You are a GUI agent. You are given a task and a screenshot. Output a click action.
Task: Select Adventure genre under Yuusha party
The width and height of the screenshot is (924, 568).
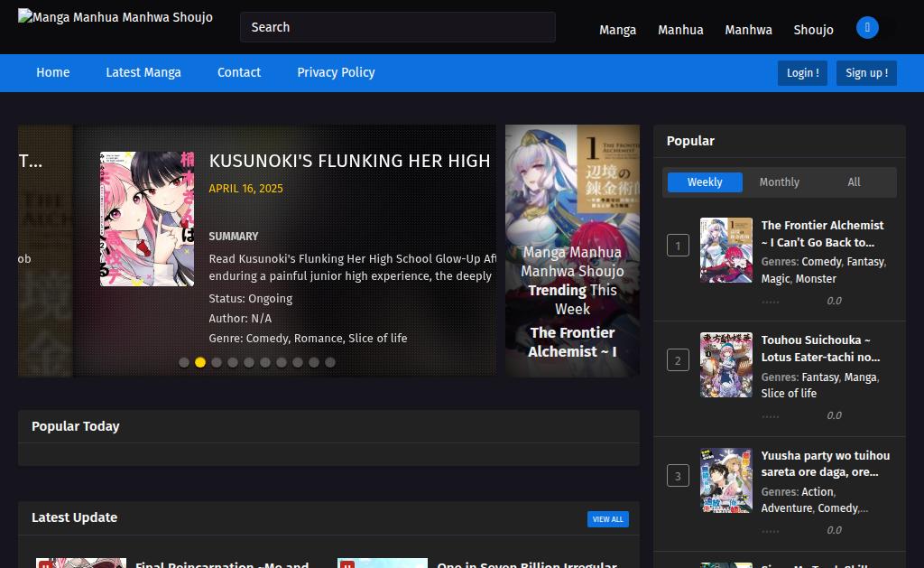coord(787,508)
